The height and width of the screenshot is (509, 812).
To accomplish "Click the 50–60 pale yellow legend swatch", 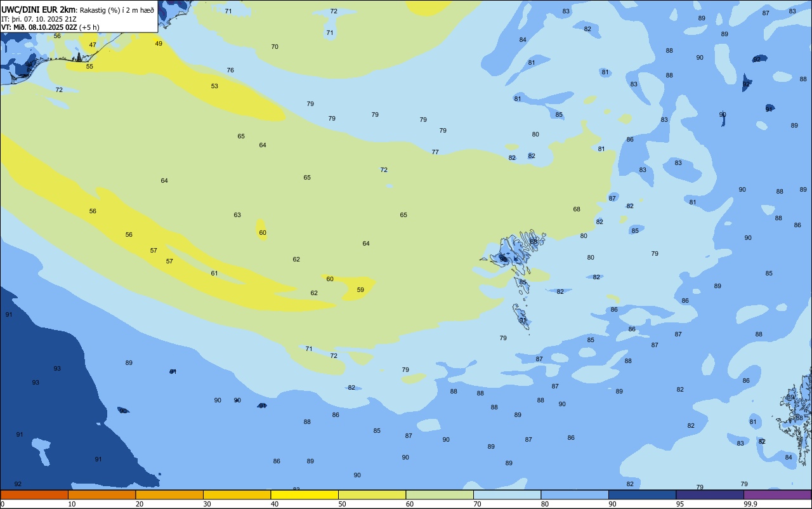I will click(372, 494).
